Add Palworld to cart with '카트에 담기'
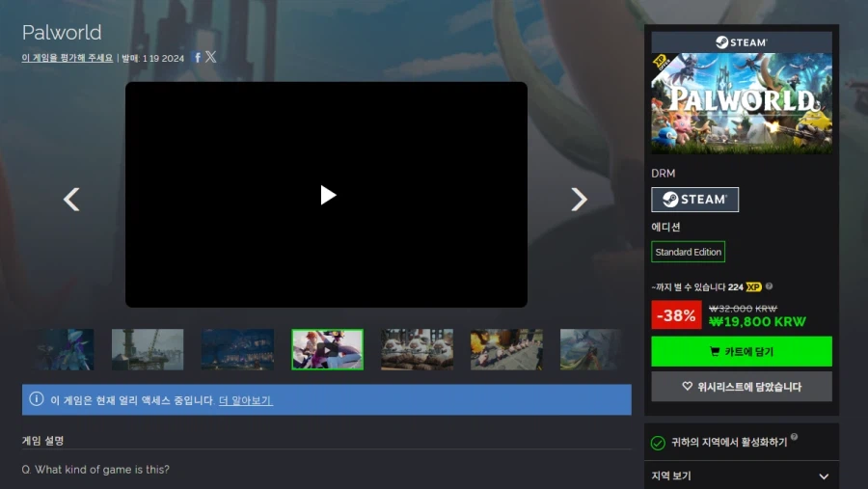This screenshot has width=868, height=489. pyautogui.click(x=742, y=351)
